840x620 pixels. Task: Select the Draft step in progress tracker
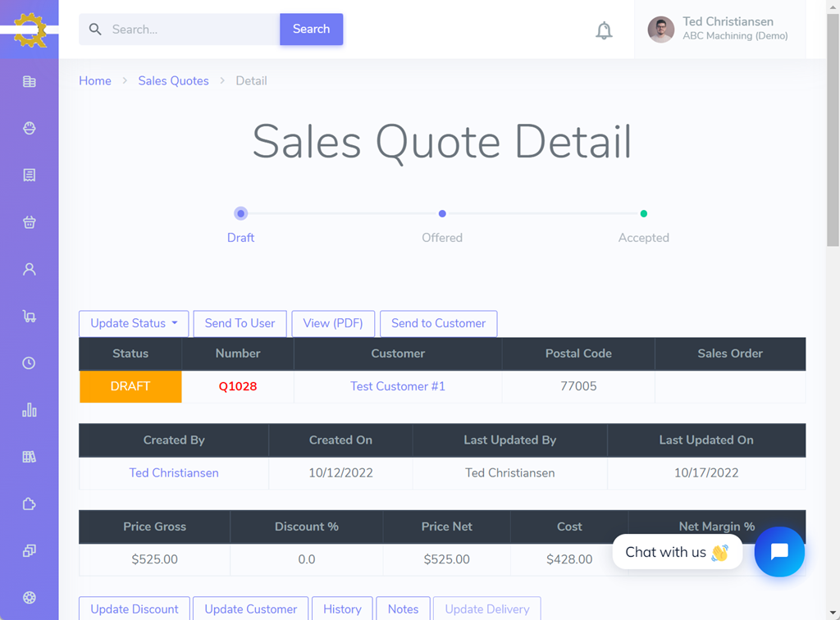click(x=240, y=214)
